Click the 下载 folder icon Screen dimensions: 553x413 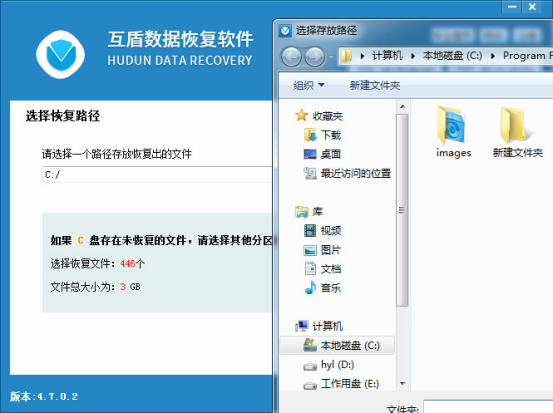pyautogui.click(x=310, y=135)
